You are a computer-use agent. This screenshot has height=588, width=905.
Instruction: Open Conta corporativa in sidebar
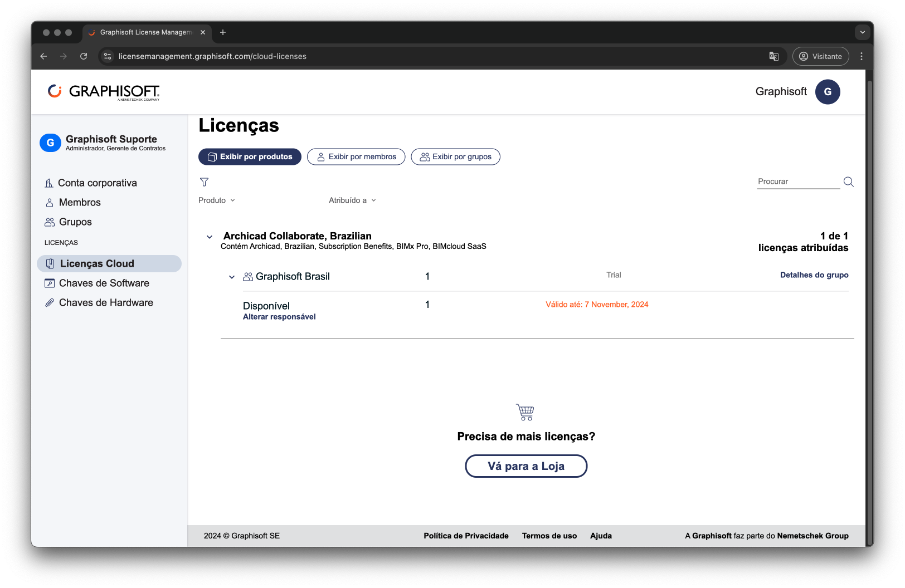pos(91,183)
